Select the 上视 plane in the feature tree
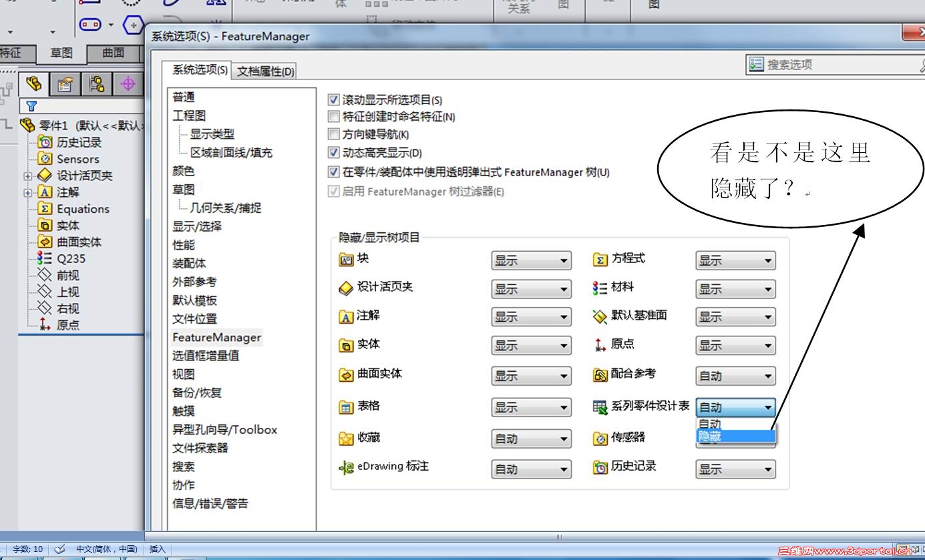The image size is (925, 560). click(58, 292)
